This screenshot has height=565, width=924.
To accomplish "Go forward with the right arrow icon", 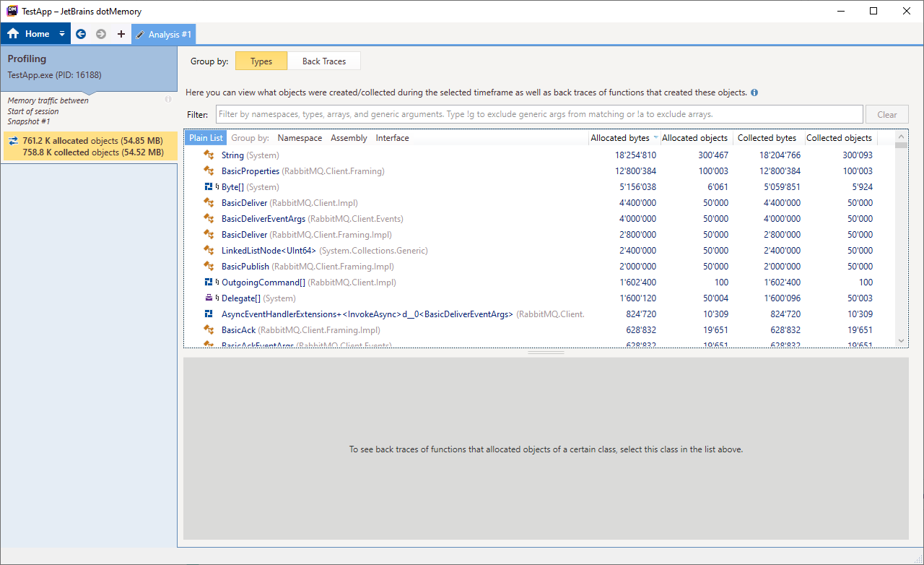I will click(x=101, y=34).
